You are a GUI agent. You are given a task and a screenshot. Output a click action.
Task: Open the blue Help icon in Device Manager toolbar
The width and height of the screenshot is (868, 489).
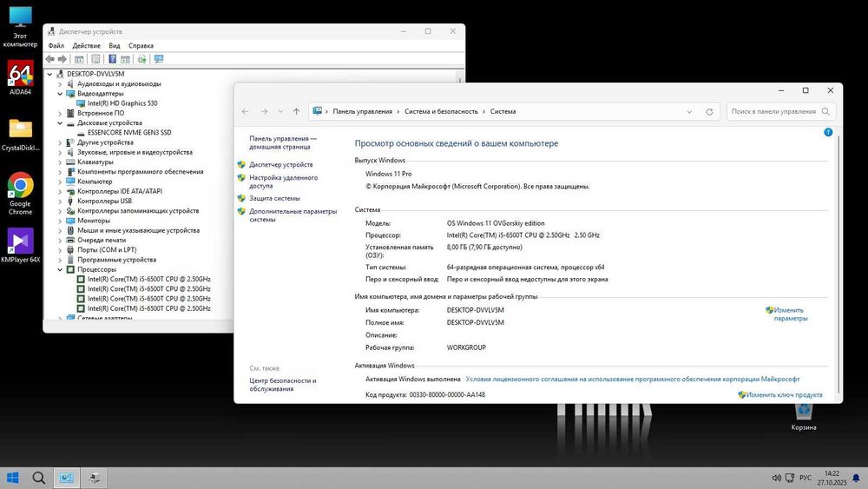click(112, 59)
